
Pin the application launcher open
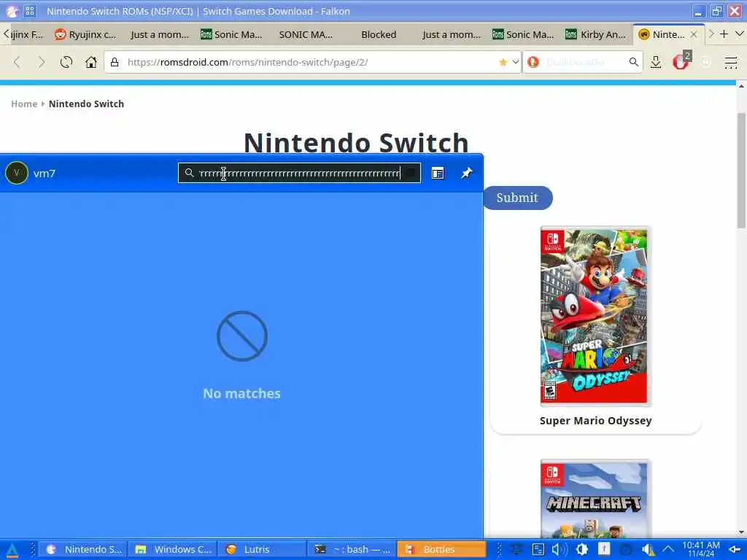point(466,174)
